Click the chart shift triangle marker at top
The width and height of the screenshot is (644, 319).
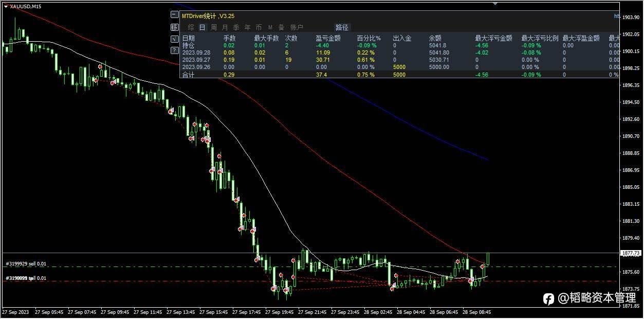pyautogui.click(x=495, y=3)
